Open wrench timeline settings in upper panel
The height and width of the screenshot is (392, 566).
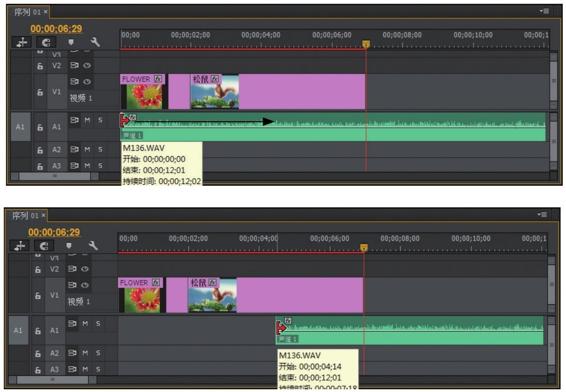(95, 42)
